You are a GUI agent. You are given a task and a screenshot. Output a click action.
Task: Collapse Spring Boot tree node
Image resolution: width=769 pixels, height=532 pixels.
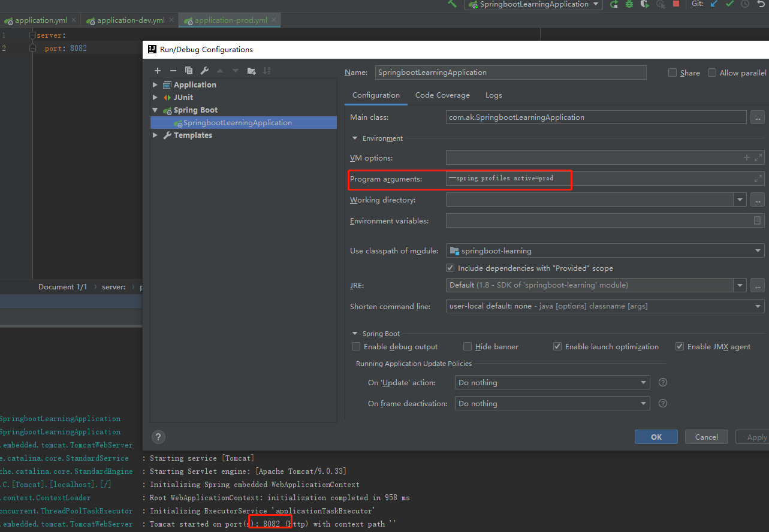tap(155, 110)
